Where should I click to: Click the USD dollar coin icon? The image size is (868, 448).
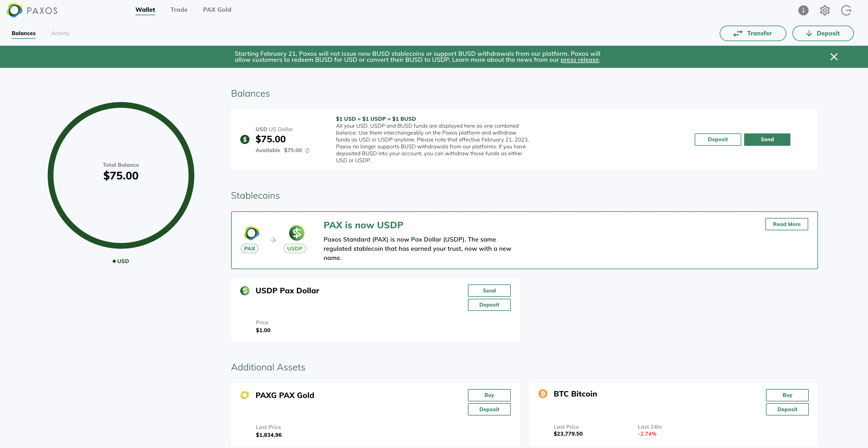coord(245,139)
